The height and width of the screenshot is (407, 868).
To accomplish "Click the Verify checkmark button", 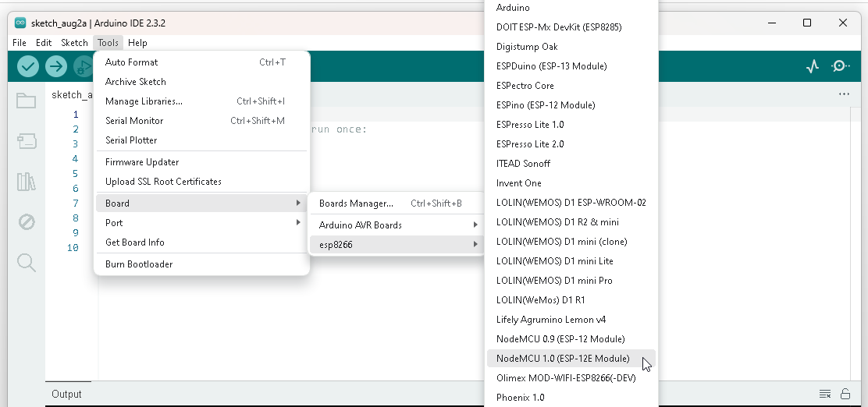I will point(28,67).
